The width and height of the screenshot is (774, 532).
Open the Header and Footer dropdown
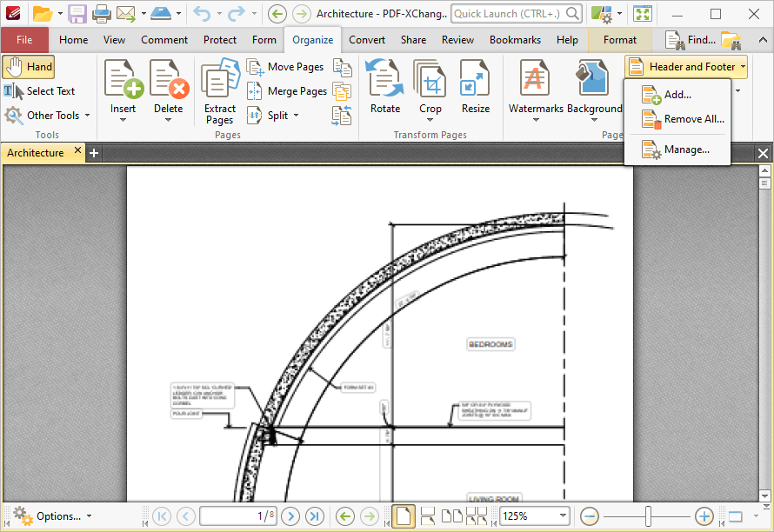point(686,67)
